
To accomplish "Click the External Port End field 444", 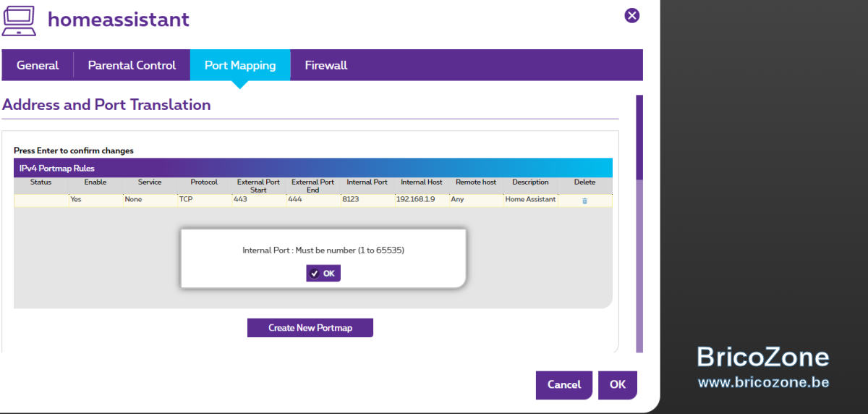I will (x=313, y=200).
